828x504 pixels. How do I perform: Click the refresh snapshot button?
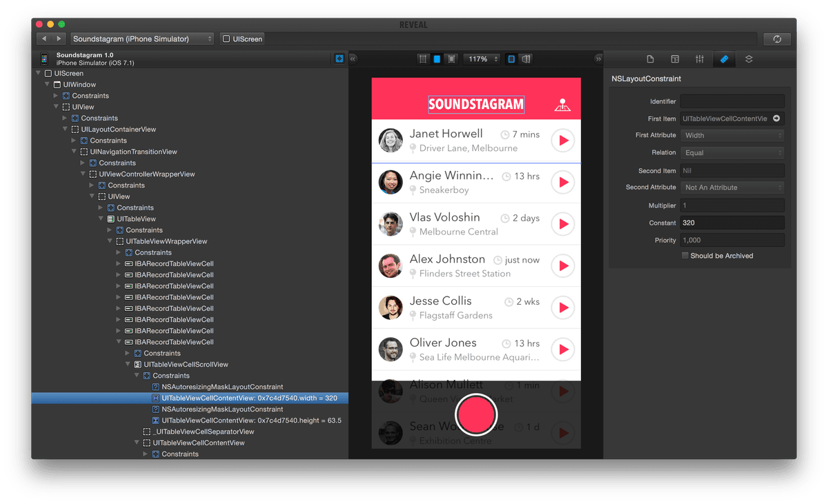click(777, 39)
